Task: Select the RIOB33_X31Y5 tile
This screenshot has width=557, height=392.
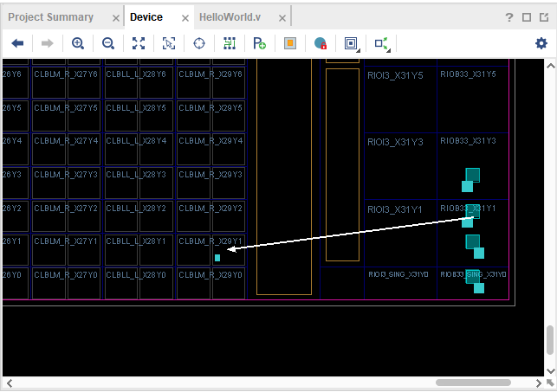Action: click(x=473, y=100)
